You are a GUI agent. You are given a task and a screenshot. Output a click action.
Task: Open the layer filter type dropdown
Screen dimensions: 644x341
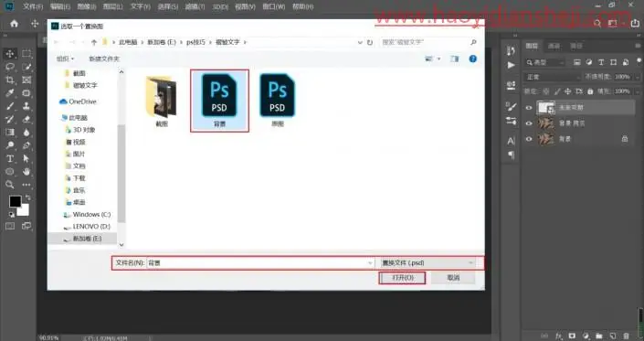545,62
